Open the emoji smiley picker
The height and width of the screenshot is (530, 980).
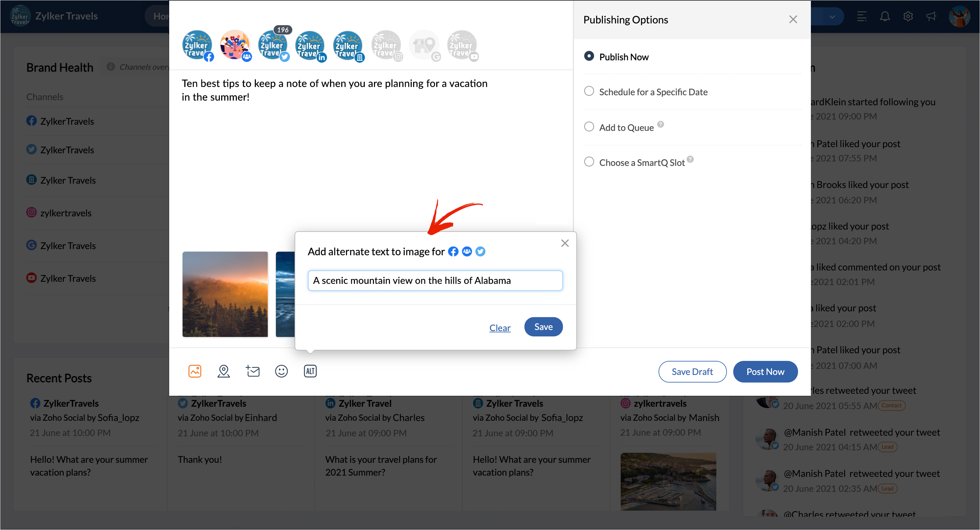pos(281,371)
